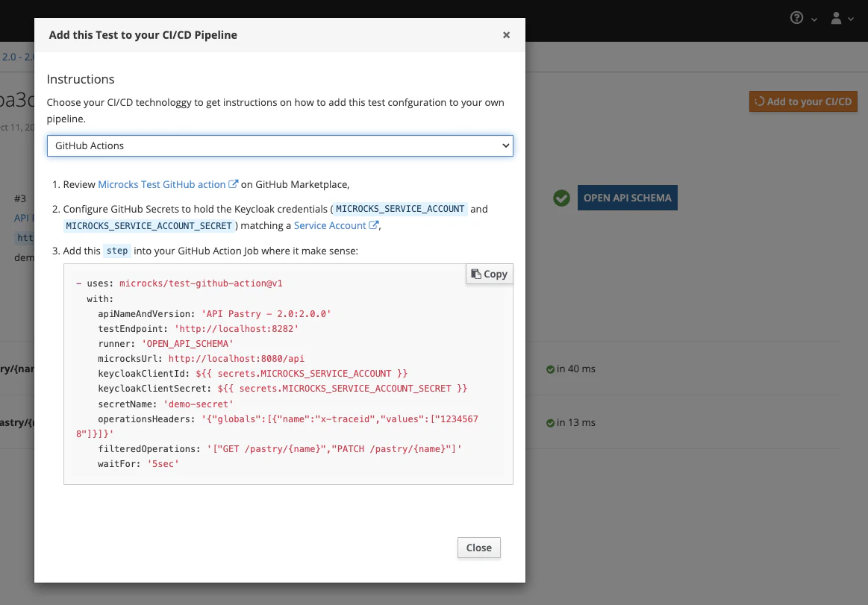Open the Microcks Test GitHub action link
This screenshot has height=605, width=868.
162,184
